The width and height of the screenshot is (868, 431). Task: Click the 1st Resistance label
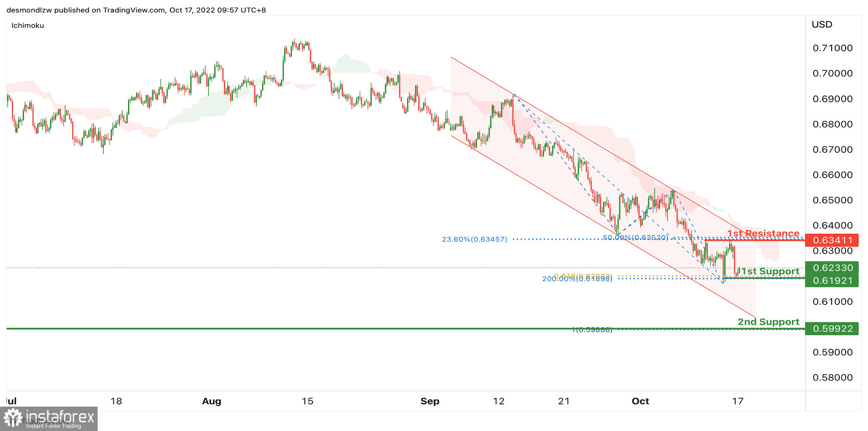click(763, 234)
